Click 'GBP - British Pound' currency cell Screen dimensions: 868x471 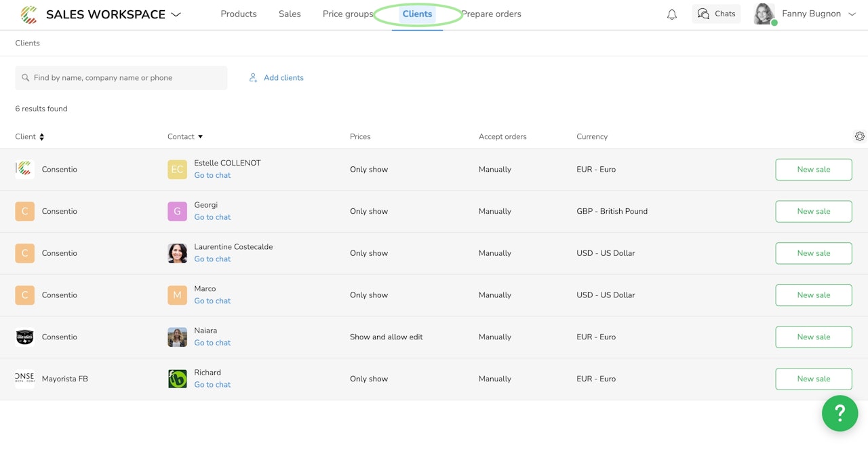[x=612, y=211]
